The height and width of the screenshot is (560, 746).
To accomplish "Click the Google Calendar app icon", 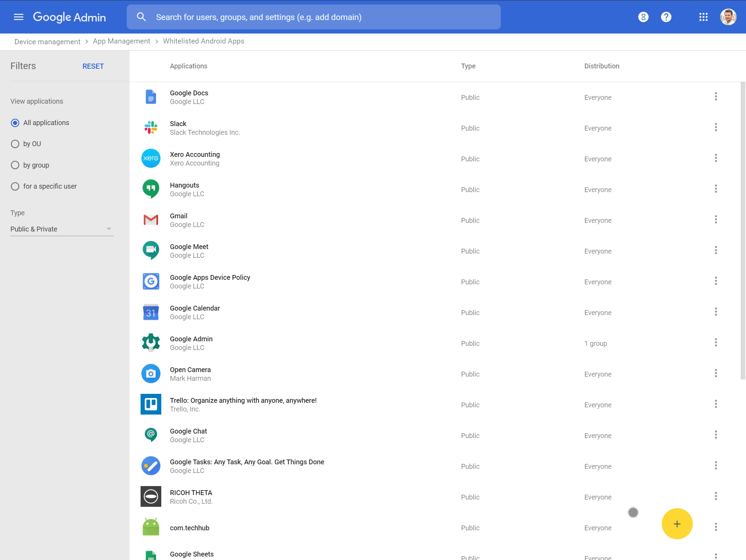I will pos(151,312).
